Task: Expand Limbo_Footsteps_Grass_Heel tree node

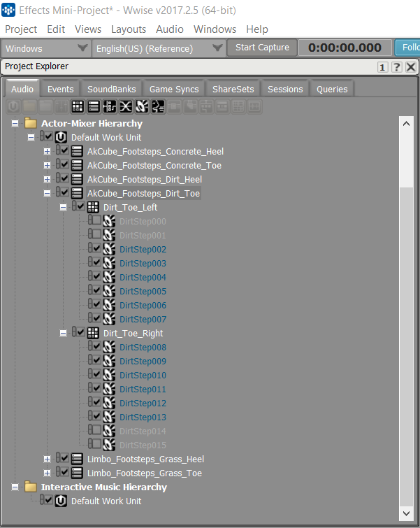Action: [x=47, y=459]
